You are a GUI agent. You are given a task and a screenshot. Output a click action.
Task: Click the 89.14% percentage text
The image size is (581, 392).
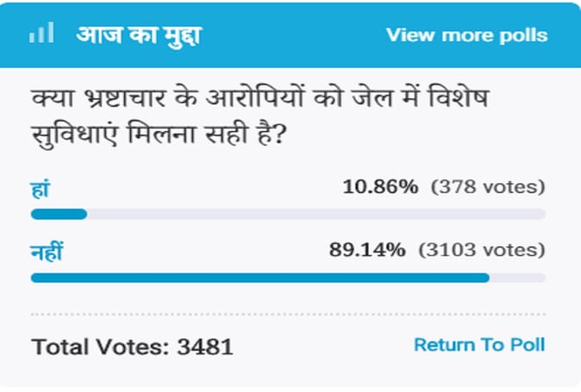click(x=367, y=250)
